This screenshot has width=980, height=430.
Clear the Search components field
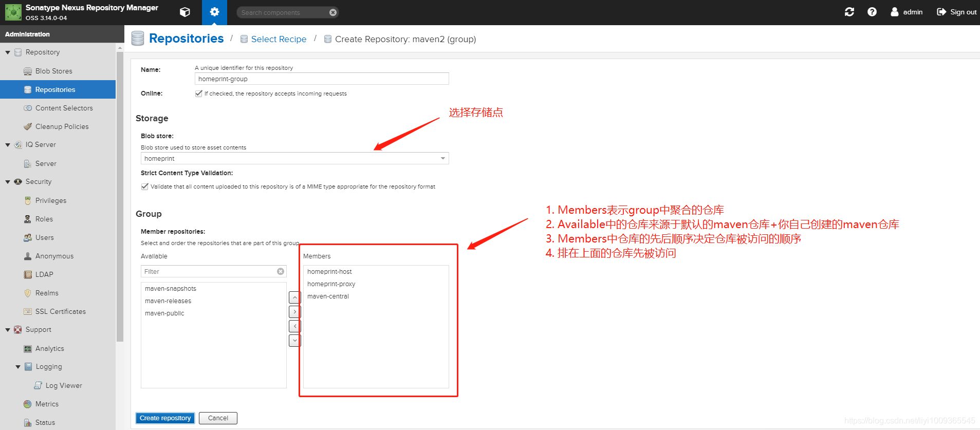click(333, 12)
